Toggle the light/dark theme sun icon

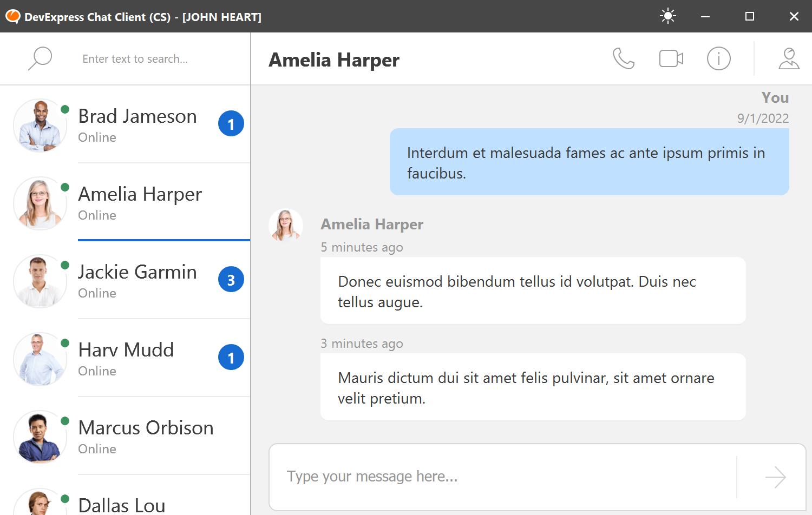(668, 16)
